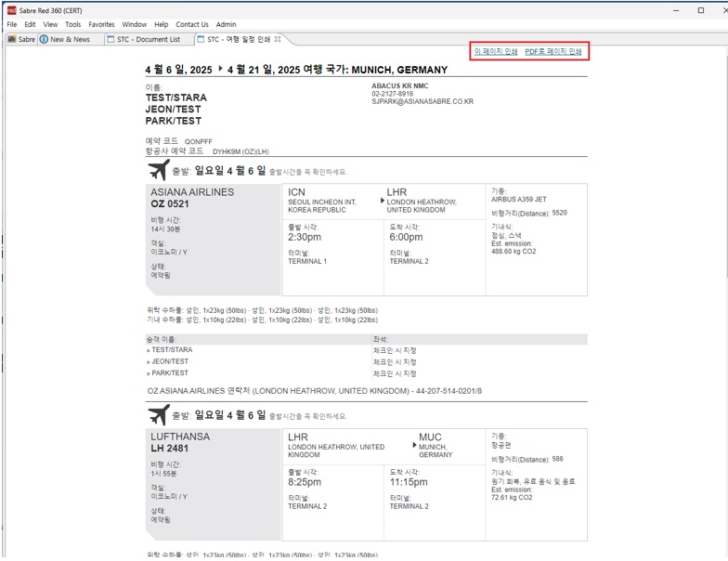Open the File menu
The height and width of the screenshot is (561, 728).
click(x=11, y=24)
